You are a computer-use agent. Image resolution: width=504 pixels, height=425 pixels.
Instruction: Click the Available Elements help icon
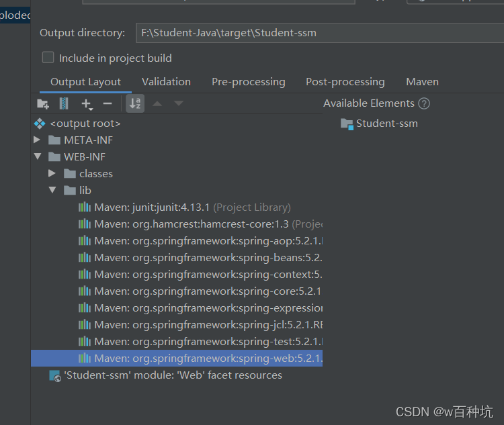[424, 103]
